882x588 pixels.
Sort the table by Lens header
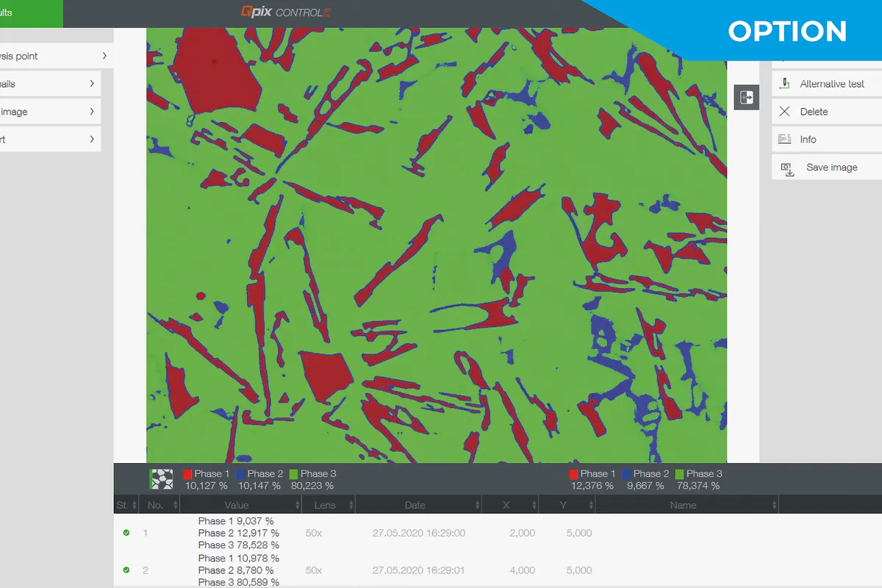(324, 505)
